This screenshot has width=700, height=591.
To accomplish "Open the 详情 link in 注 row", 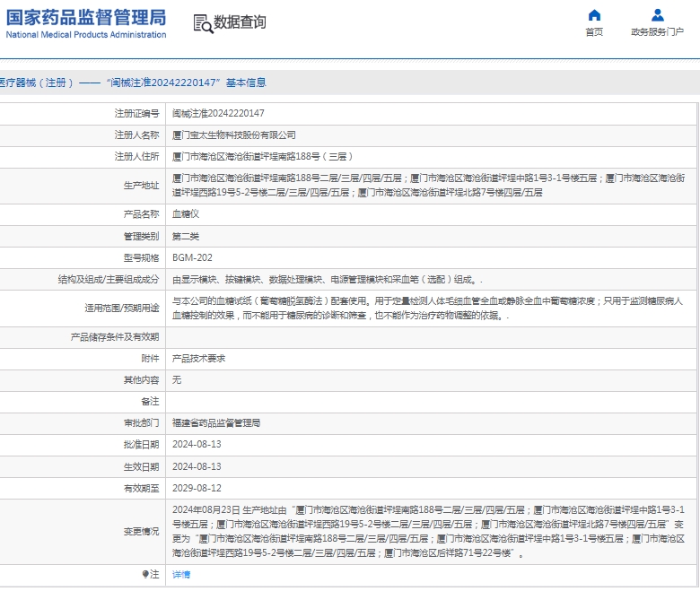I will click(x=181, y=575).
